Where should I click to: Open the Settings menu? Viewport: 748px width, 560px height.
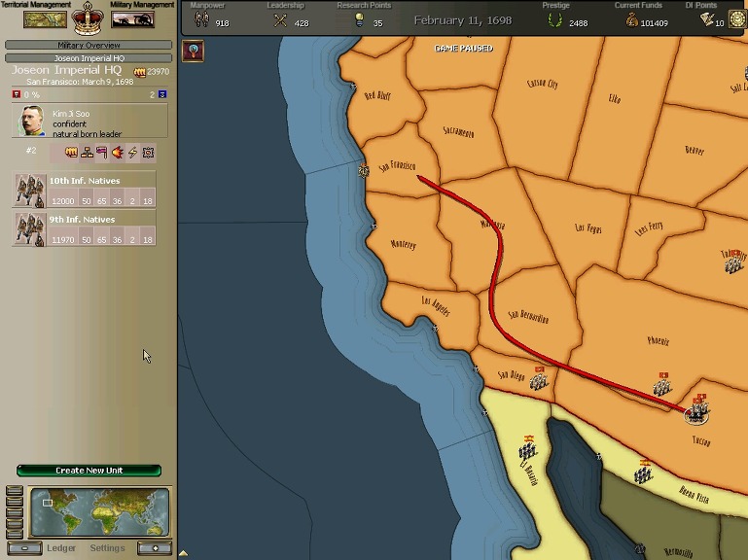(x=107, y=548)
